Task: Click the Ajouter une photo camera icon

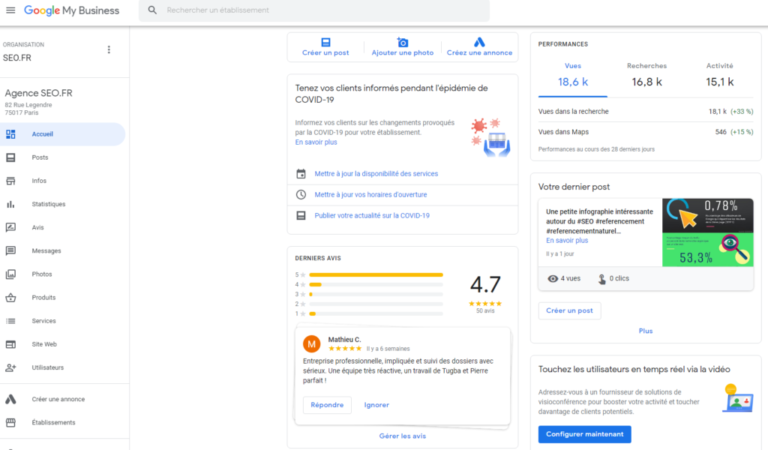Action: click(403, 42)
